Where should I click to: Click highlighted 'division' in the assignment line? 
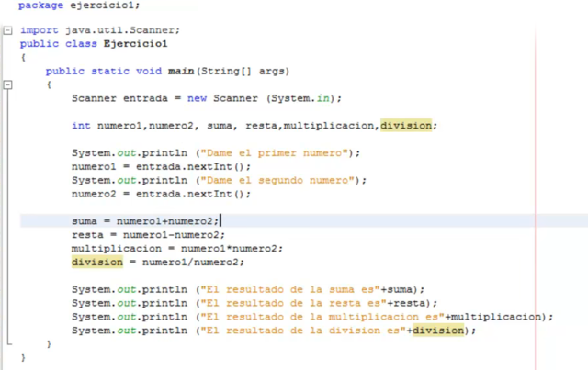[97, 262]
